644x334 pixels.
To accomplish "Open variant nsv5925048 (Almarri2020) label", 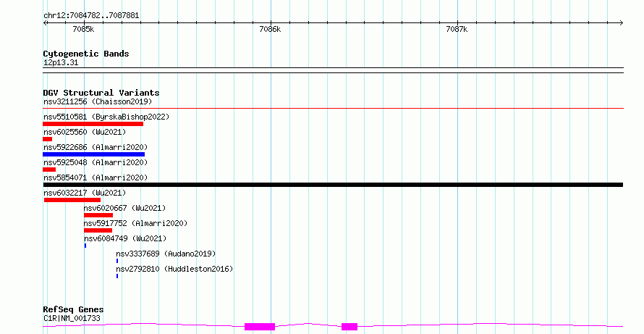I will tap(96, 162).
